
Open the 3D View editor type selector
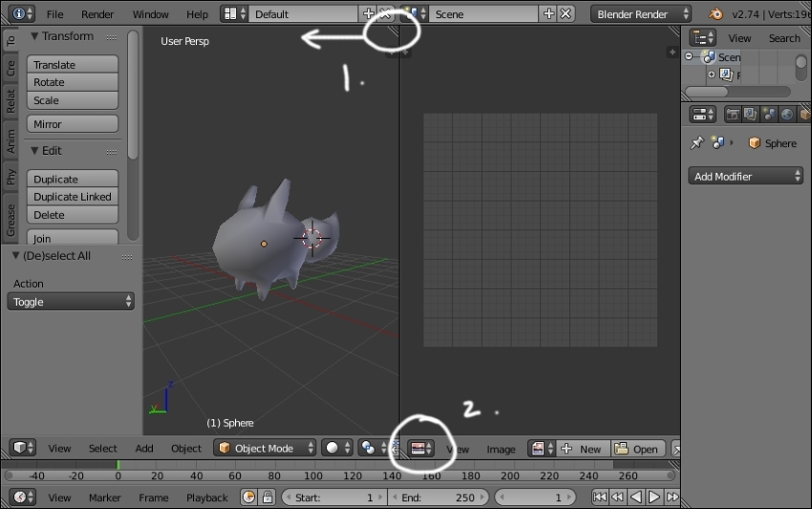22,447
